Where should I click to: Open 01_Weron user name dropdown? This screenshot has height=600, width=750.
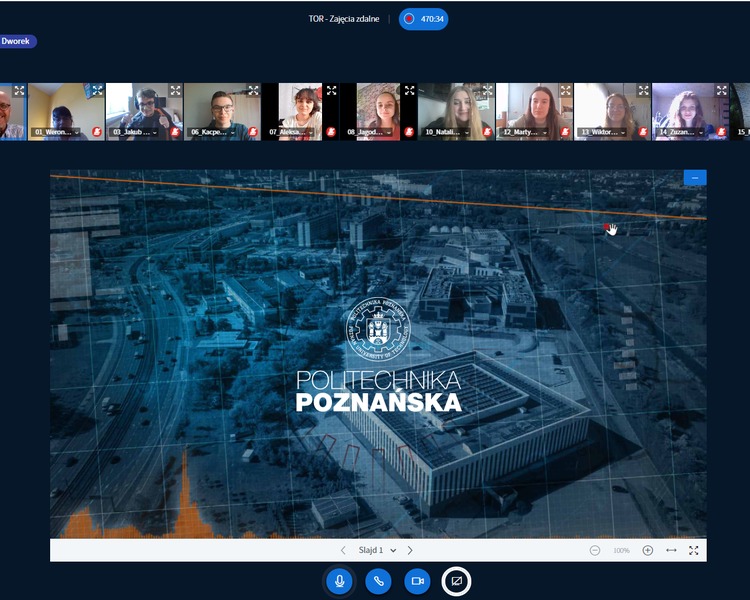point(56,132)
